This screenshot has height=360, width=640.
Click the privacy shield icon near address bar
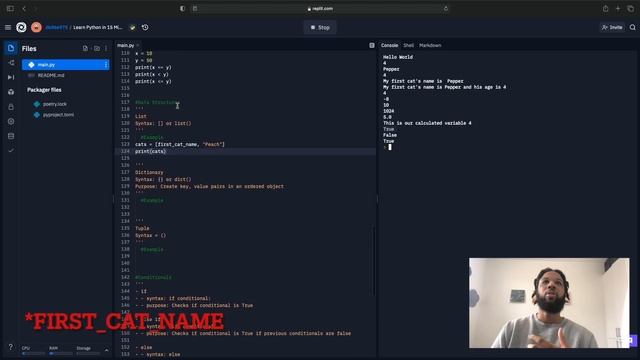pyautogui.click(x=182, y=9)
